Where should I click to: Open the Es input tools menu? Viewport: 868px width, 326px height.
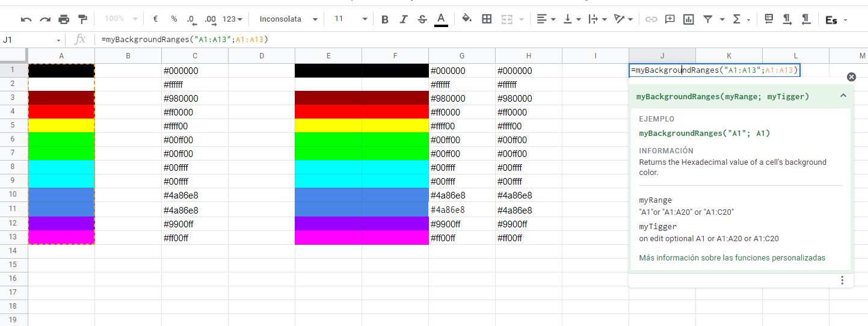pos(836,20)
